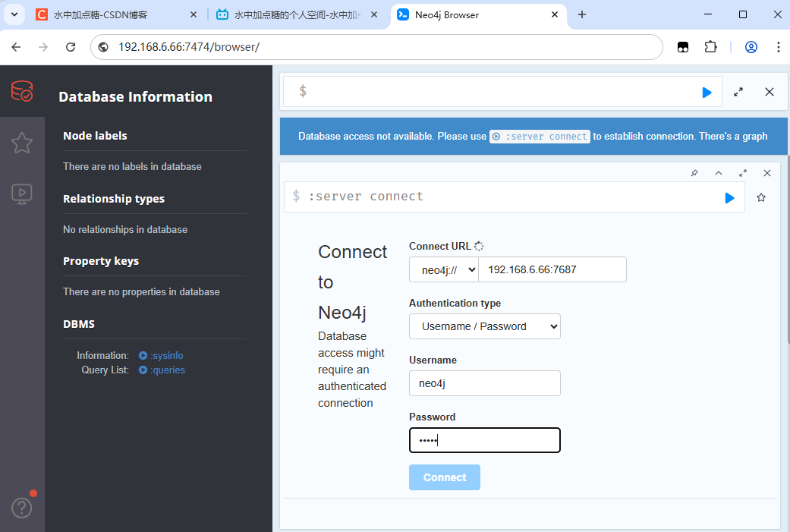This screenshot has width=790, height=532.
Task: Re-run the :server connect command
Action: click(x=729, y=198)
